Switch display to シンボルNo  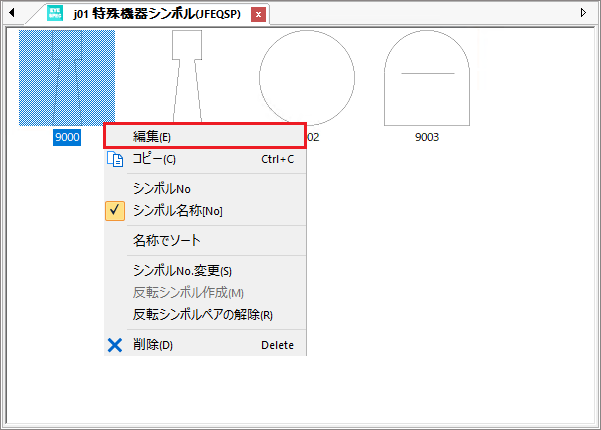coord(161,188)
